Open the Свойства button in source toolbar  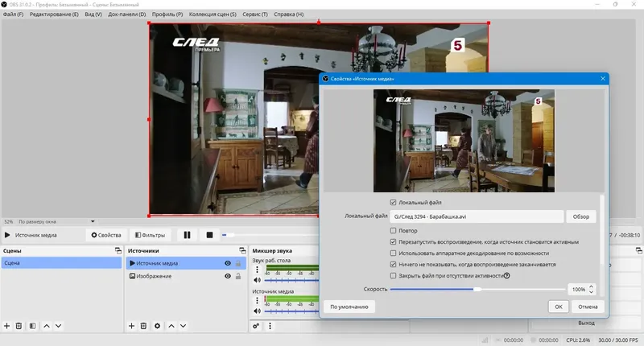click(x=106, y=235)
